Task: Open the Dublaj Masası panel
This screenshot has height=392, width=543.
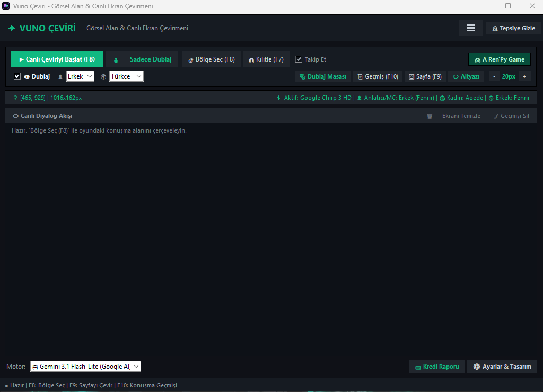Action: 323,76
